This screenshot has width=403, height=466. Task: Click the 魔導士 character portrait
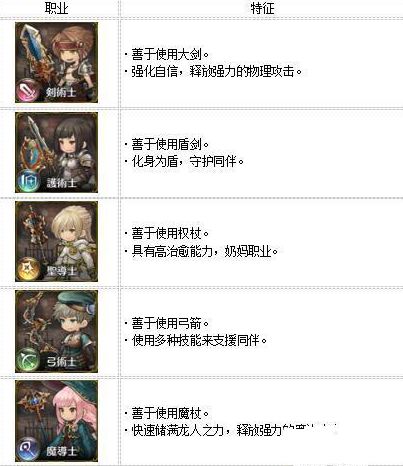(57, 421)
